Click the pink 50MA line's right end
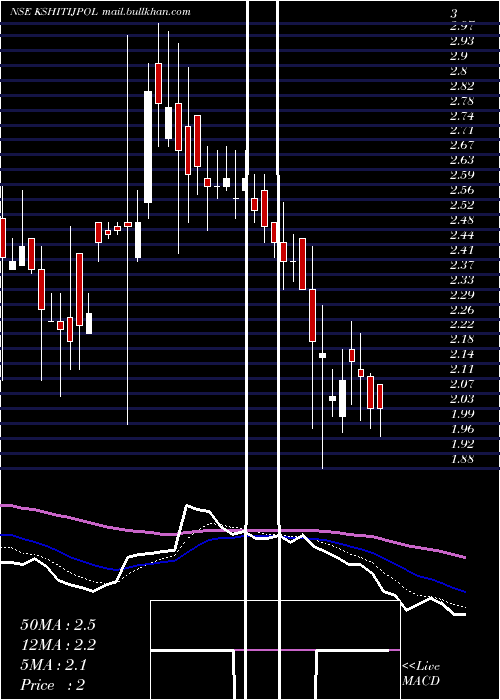The height and width of the screenshot is (700, 500). 465,557
